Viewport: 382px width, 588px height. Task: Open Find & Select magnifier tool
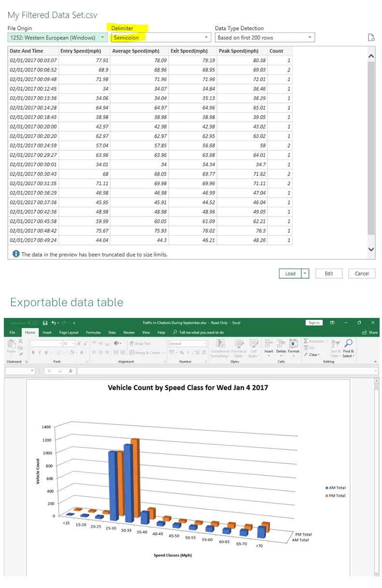[348, 344]
